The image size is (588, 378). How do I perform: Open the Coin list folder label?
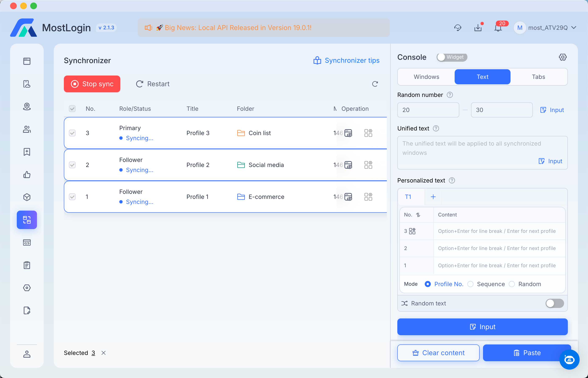coord(260,133)
